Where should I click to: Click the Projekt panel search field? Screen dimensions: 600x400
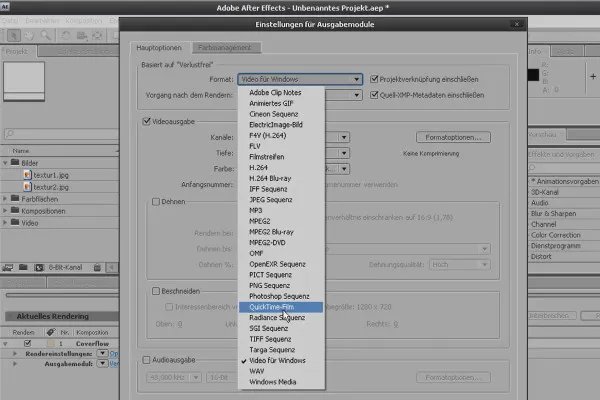61,134
